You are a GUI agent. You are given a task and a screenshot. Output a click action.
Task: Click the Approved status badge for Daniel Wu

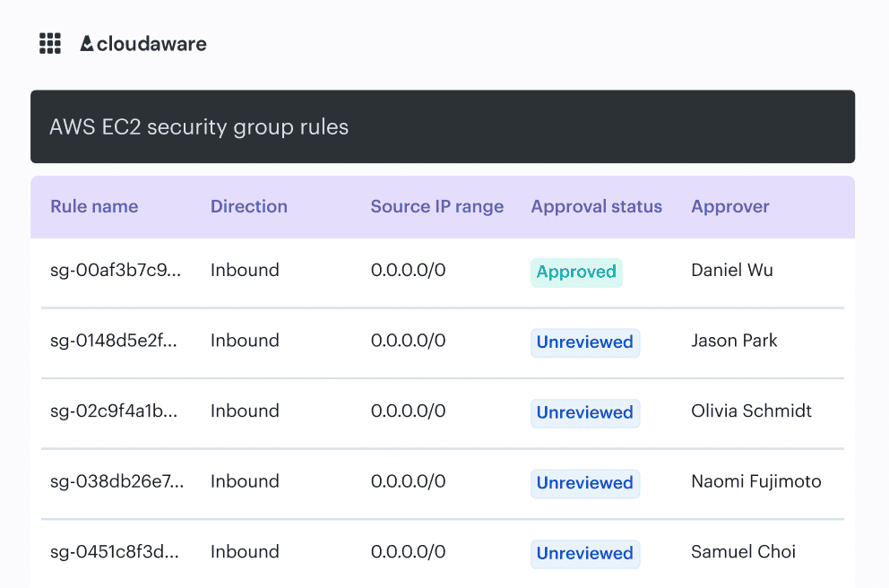click(576, 271)
